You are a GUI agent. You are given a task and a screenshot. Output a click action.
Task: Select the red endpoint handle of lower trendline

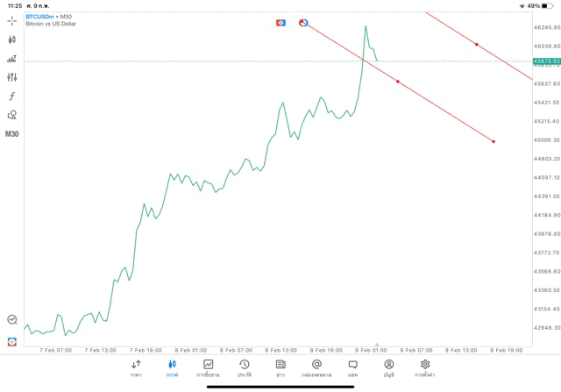(x=494, y=141)
